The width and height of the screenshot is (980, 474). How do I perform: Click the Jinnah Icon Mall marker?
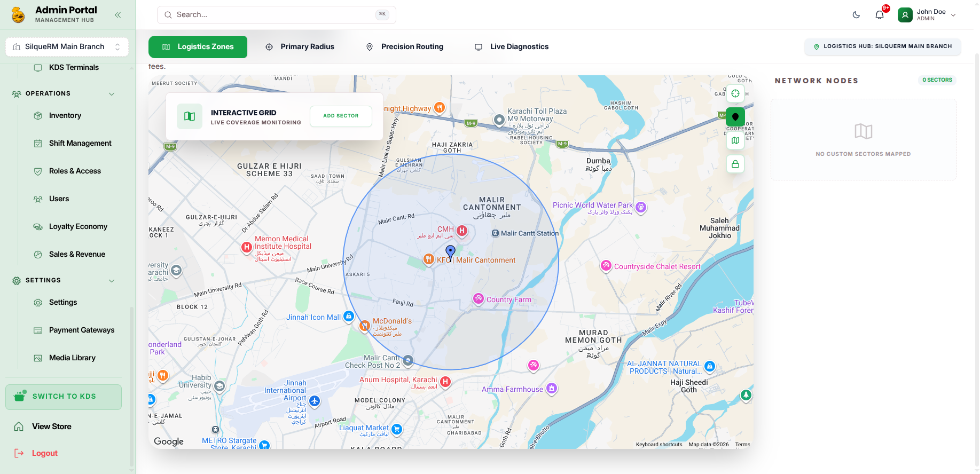click(x=349, y=317)
